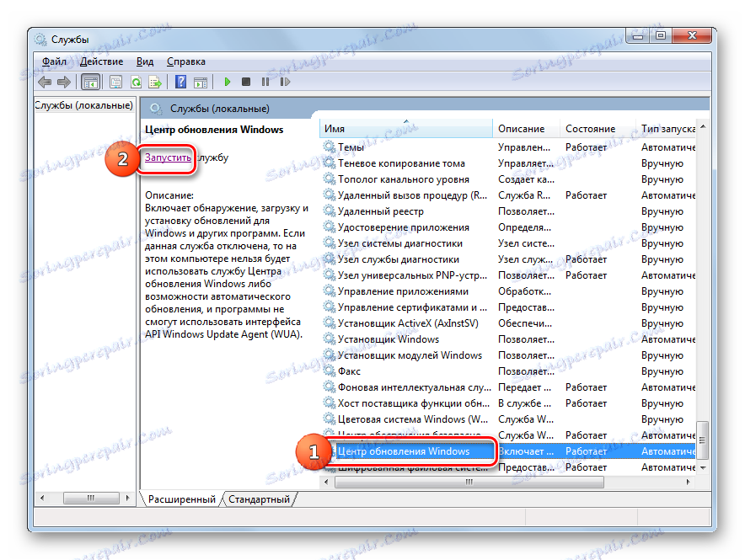Open the Справка menu

(x=185, y=61)
